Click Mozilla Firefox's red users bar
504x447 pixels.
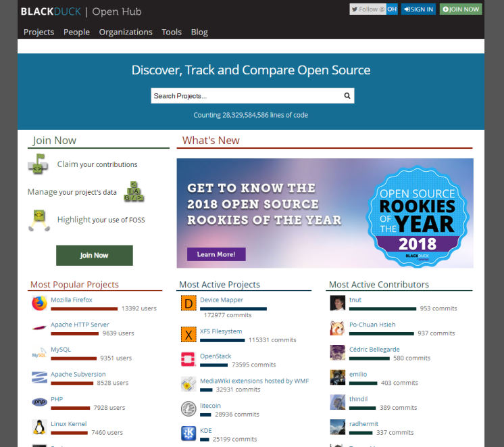[x=84, y=308]
